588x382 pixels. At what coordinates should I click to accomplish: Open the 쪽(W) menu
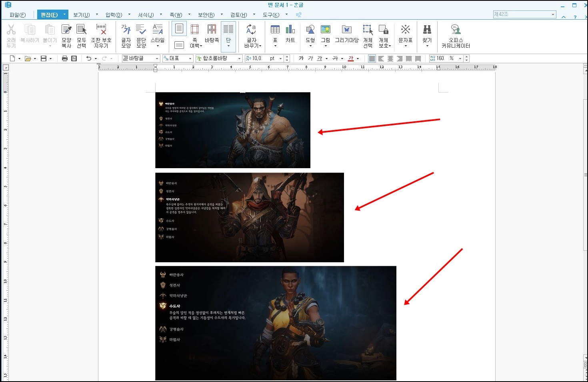(176, 15)
